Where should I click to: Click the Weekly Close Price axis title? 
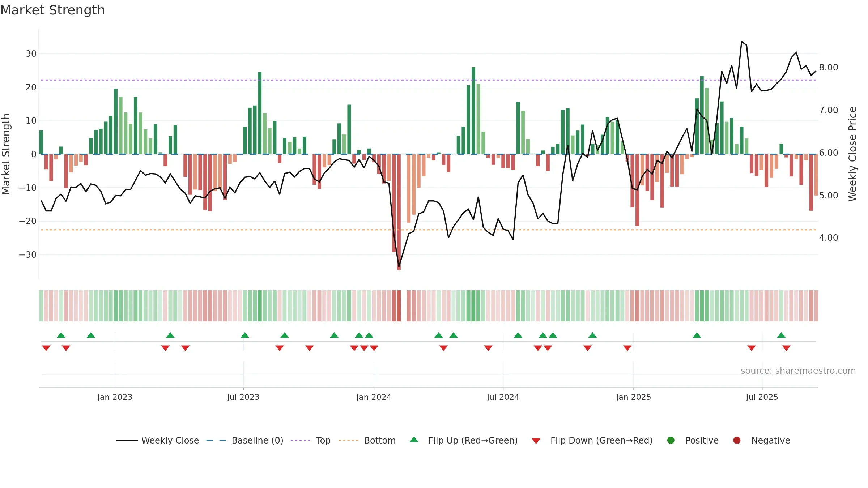click(x=852, y=154)
